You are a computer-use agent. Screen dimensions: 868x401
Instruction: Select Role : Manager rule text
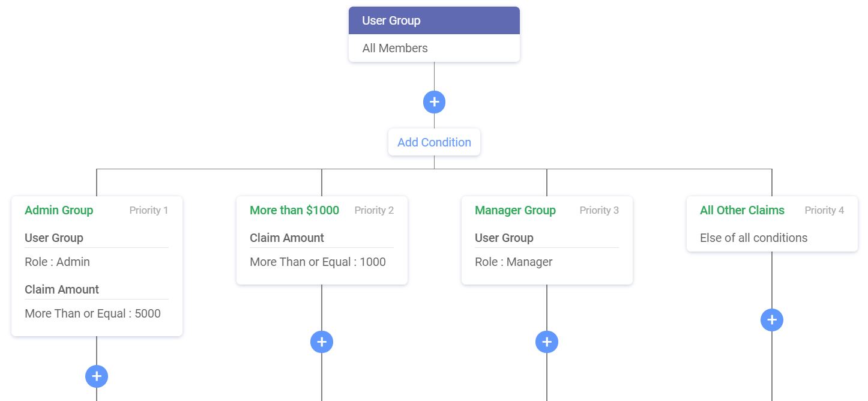513,262
